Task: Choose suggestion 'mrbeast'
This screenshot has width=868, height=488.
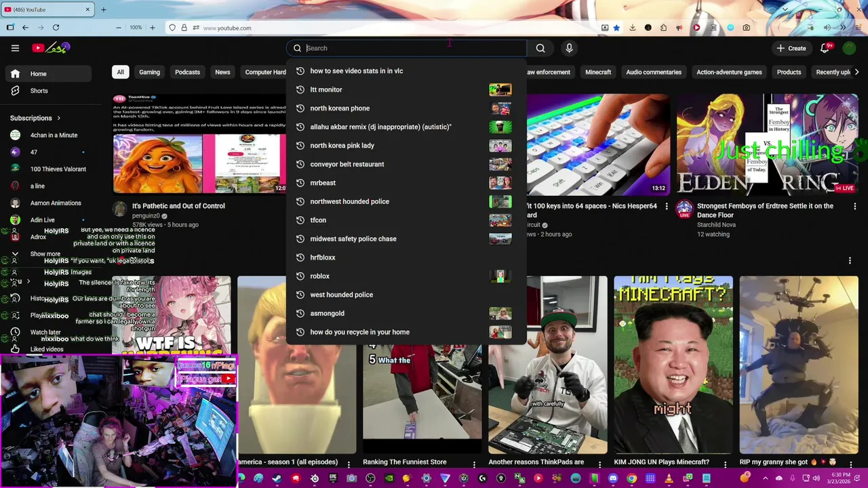Action: (x=406, y=183)
